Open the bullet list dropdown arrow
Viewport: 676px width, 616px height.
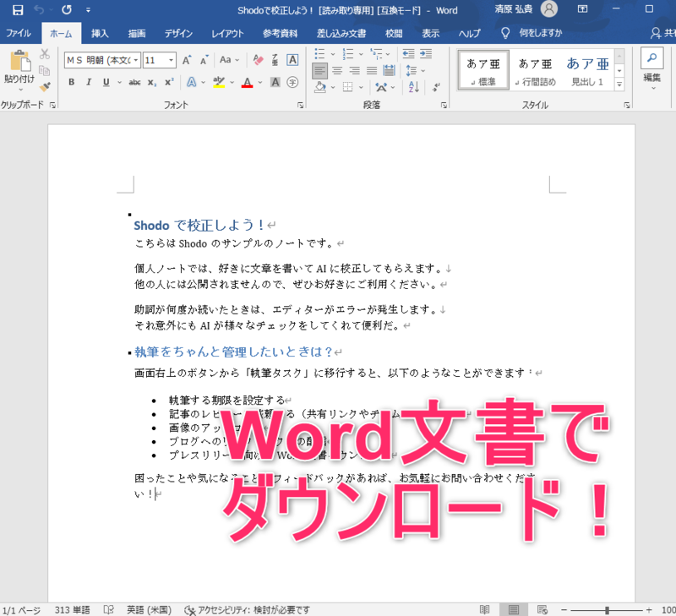tap(333, 54)
